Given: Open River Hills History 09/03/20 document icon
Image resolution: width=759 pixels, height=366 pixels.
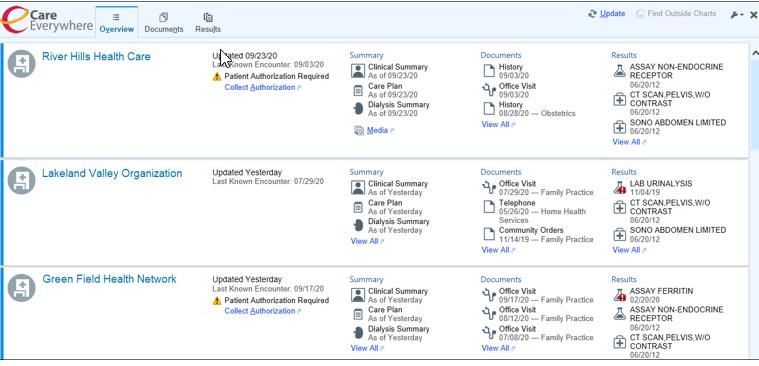Looking at the screenshot, I should (x=489, y=71).
